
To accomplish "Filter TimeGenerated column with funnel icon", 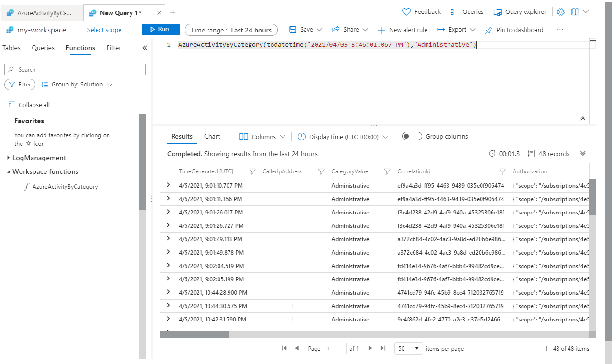I will click(x=253, y=171).
